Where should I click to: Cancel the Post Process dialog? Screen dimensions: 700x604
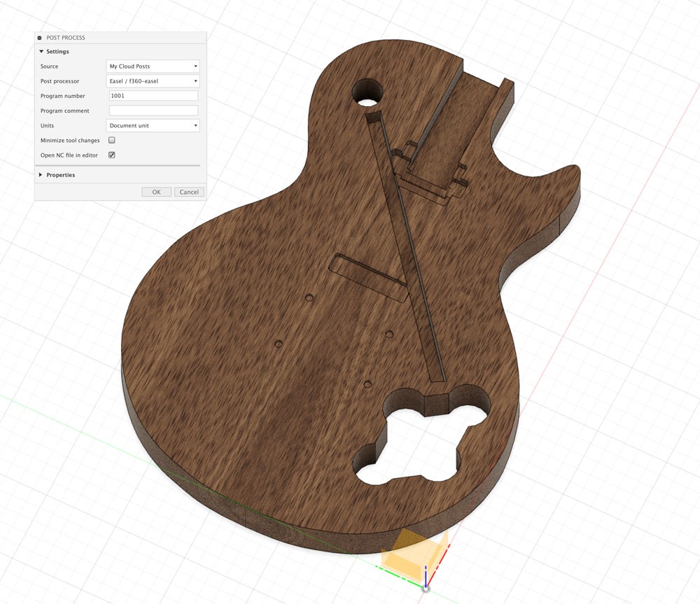click(189, 191)
